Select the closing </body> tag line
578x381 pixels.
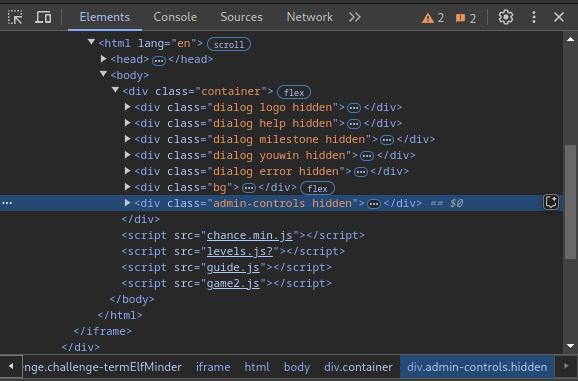[132, 299]
